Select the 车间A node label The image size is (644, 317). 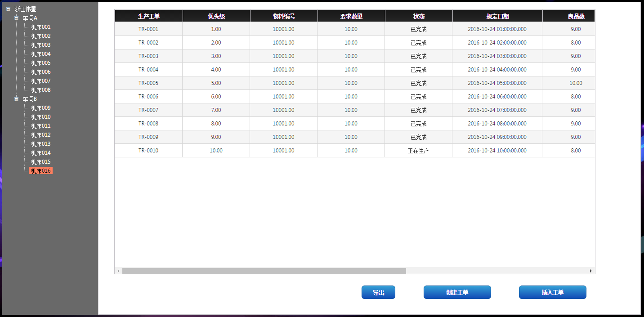click(x=30, y=18)
